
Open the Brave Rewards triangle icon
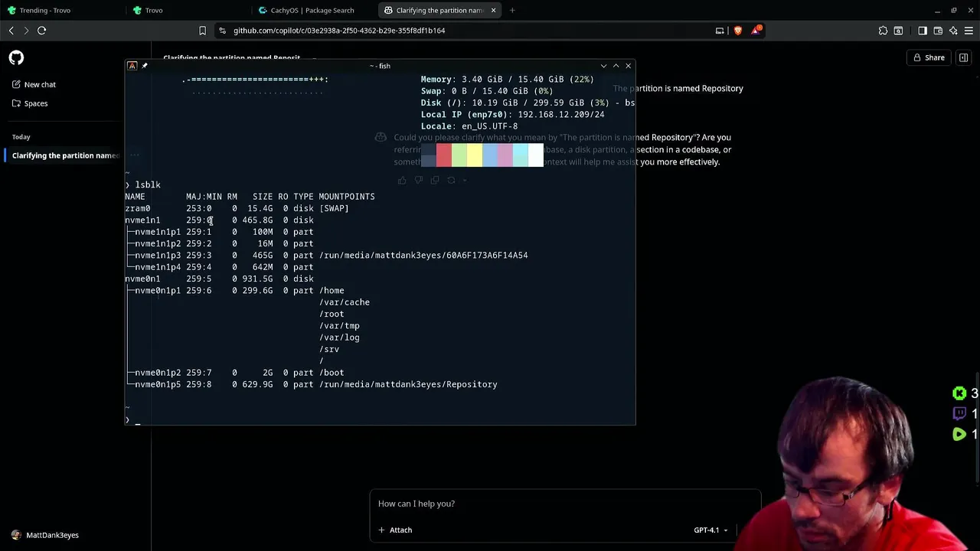pyautogui.click(x=756, y=31)
